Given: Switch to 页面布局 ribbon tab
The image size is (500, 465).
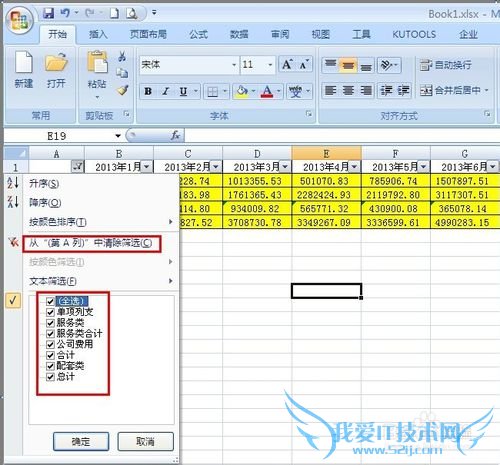Looking at the screenshot, I should click(x=148, y=34).
